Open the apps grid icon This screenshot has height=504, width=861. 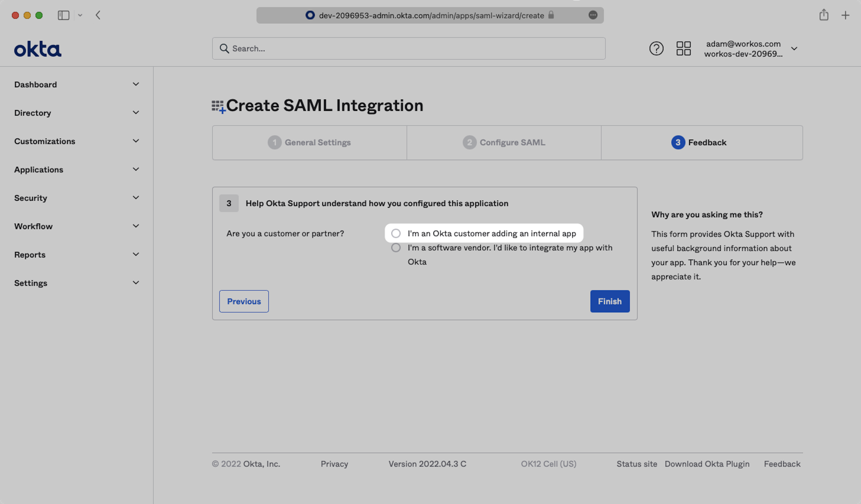click(683, 48)
